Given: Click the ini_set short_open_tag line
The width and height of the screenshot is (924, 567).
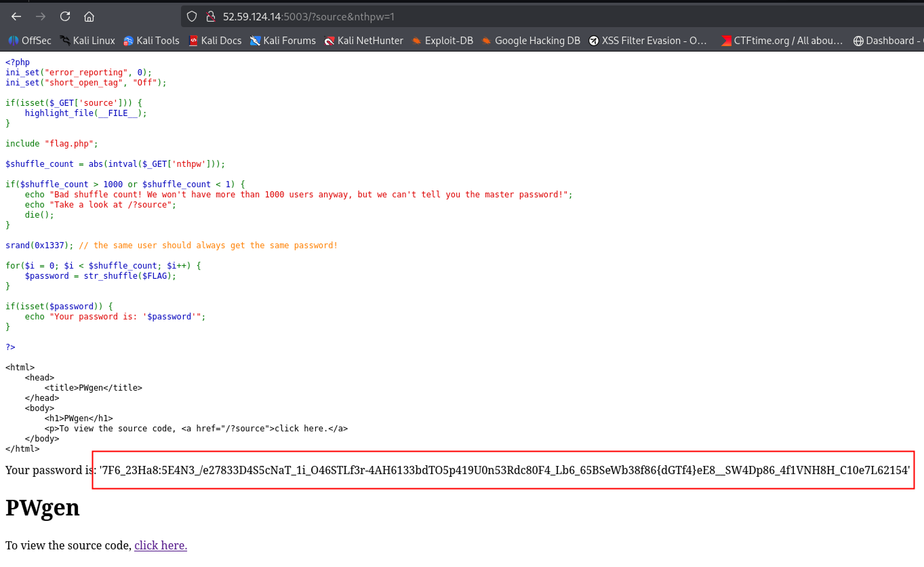Looking at the screenshot, I should (x=86, y=83).
